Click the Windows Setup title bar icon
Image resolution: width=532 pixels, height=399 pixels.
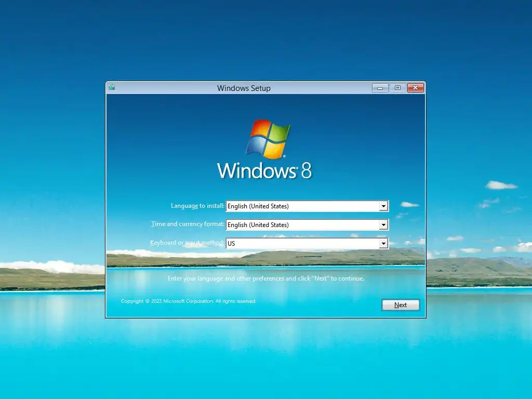click(x=112, y=87)
